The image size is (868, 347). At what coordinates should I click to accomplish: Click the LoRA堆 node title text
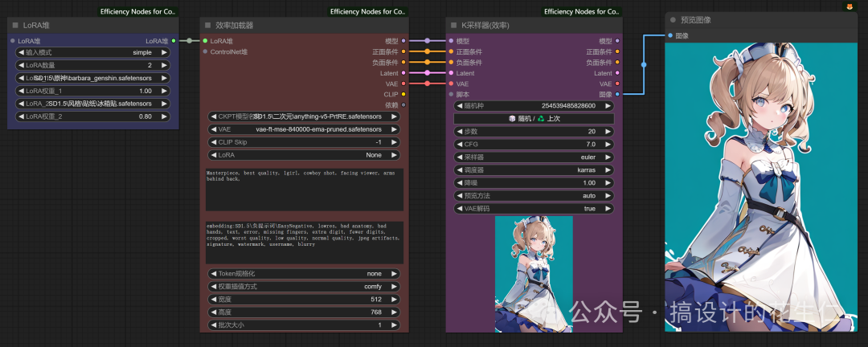tap(36, 25)
